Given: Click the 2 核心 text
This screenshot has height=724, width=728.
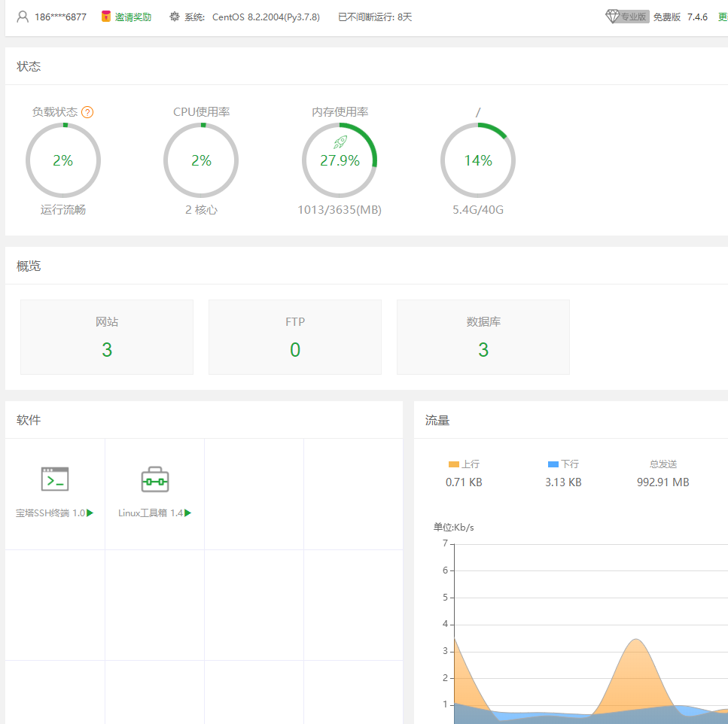Looking at the screenshot, I should coord(202,210).
